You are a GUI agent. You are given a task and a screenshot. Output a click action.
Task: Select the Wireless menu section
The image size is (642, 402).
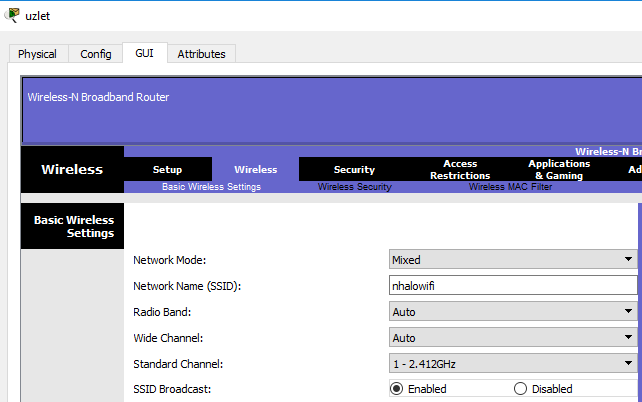click(255, 169)
